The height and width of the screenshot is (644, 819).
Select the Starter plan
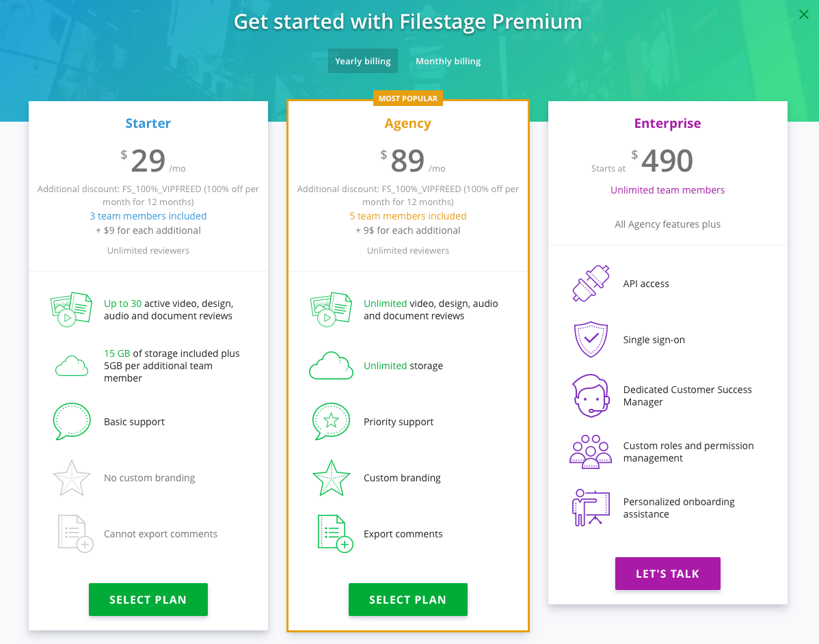click(148, 600)
